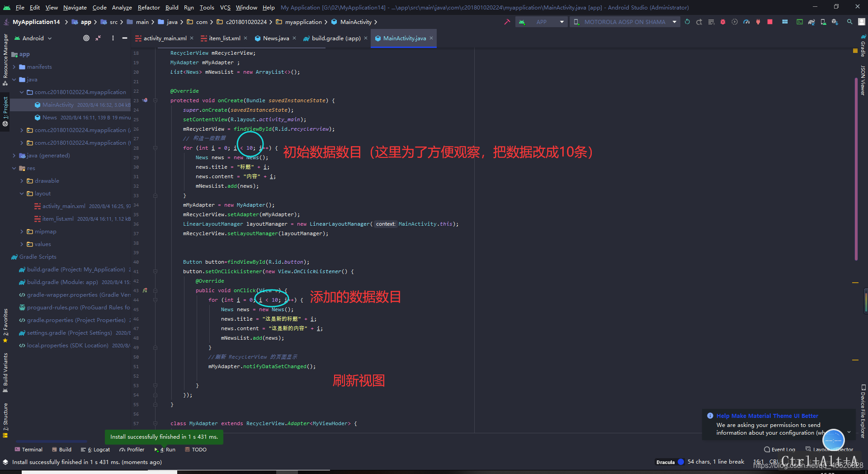Viewport: 868px width, 474px height.
Task: Expand the drawable folder
Action: (22, 181)
